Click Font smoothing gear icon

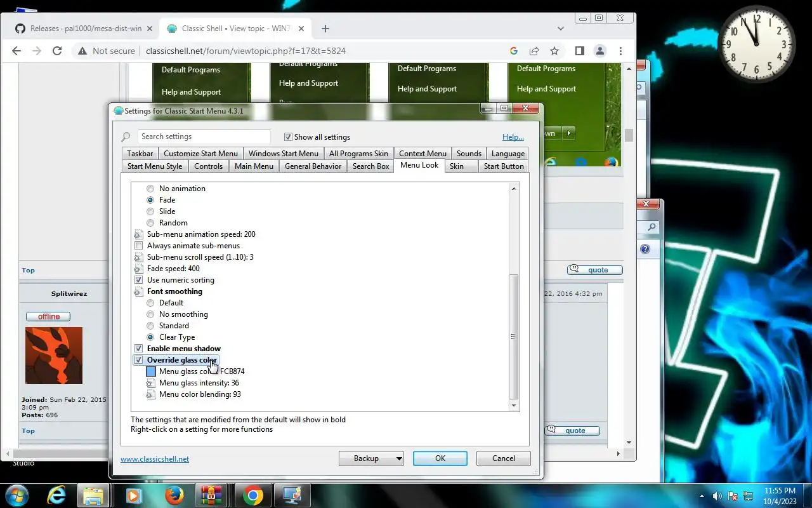138,291
